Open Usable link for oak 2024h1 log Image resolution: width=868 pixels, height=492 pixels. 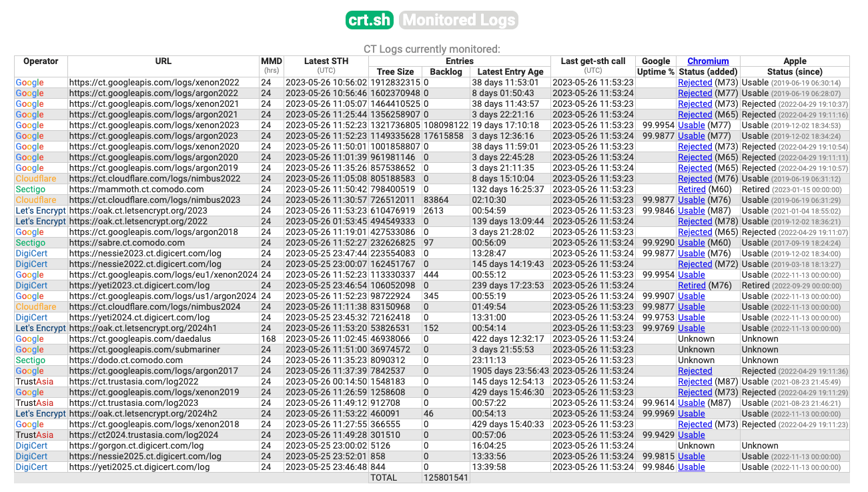[x=691, y=328]
